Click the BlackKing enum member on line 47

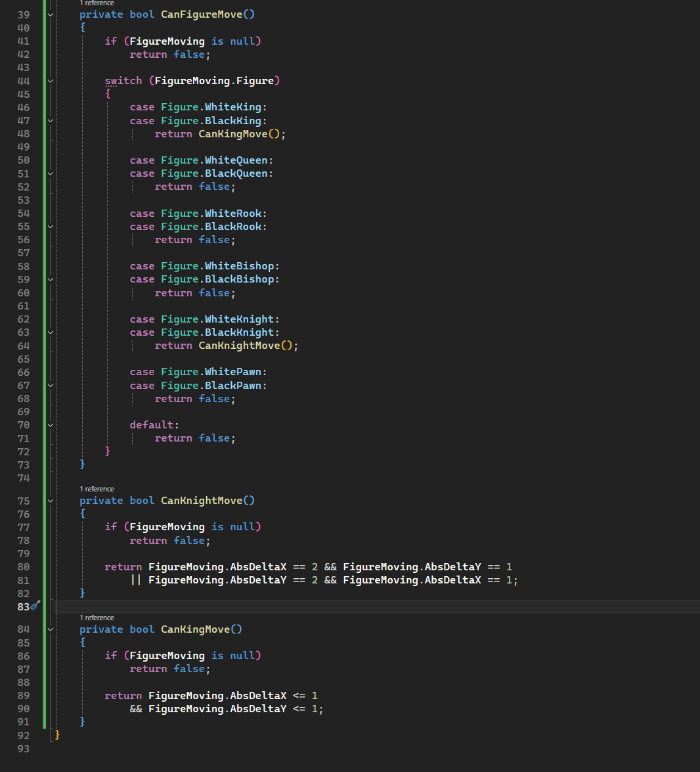click(x=232, y=121)
